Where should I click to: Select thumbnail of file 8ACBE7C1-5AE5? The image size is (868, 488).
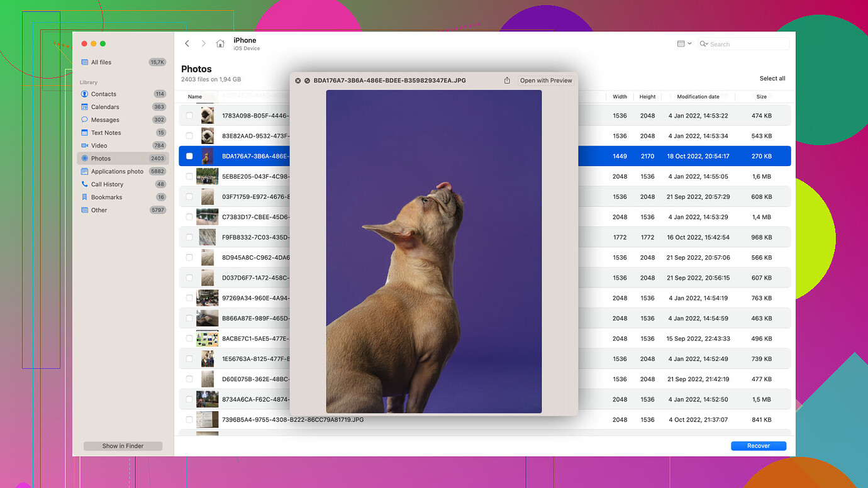[x=208, y=338]
